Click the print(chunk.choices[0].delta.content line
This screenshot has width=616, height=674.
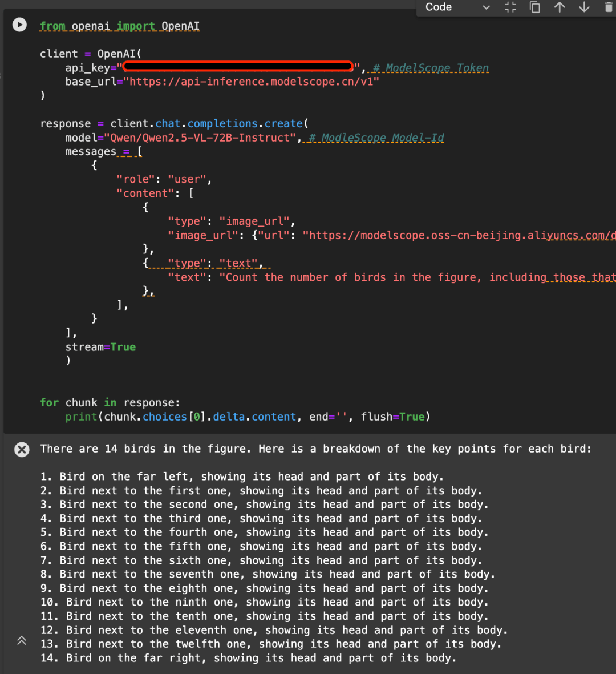(248, 417)
